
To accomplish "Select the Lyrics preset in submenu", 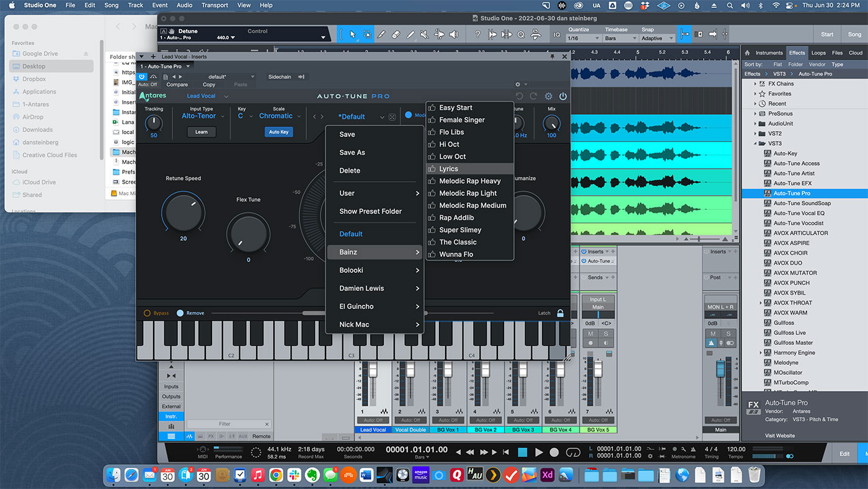I will pyautogui.click(x=469, y=169).
